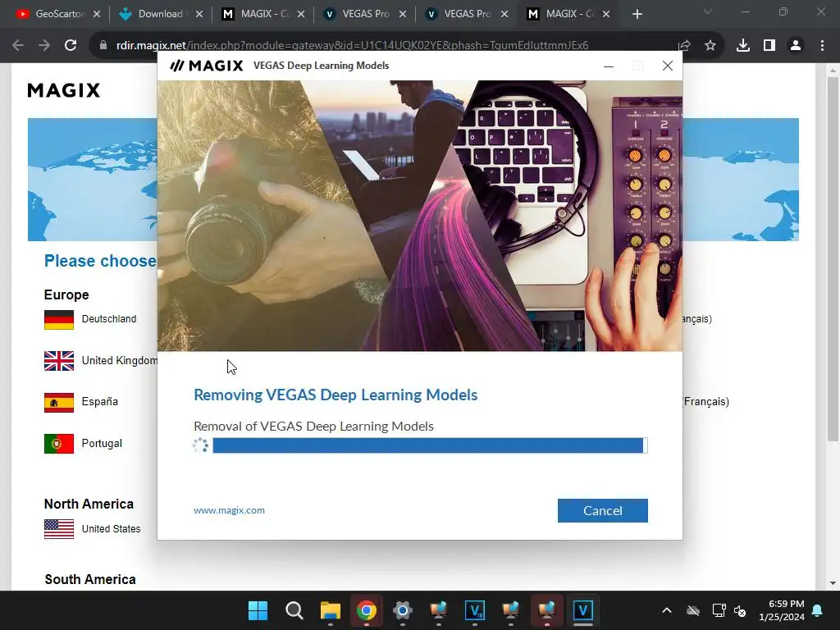840x630 pixels.
Task: Go forward in Chrome
Action: click(x=44, y=46)
